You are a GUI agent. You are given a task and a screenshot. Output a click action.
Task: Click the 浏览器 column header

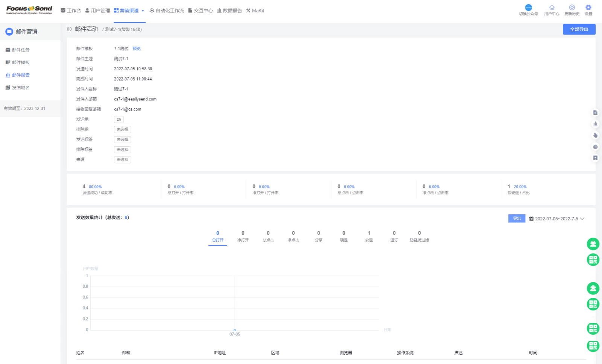[346, 353]
